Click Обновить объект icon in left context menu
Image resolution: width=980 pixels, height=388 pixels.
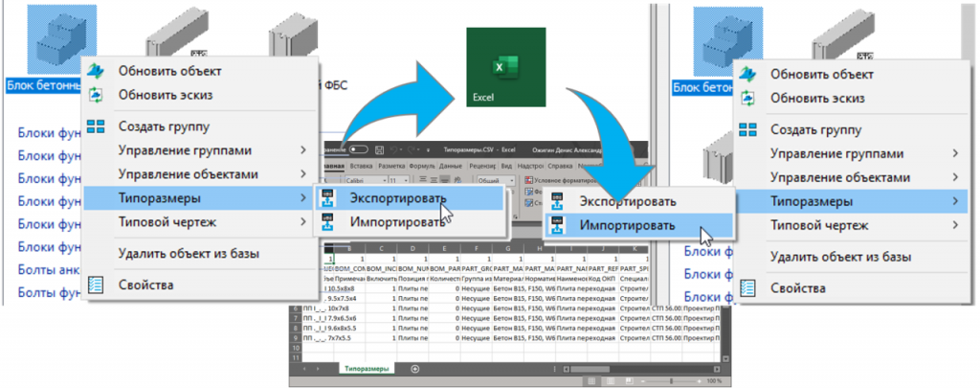point(96,71)
